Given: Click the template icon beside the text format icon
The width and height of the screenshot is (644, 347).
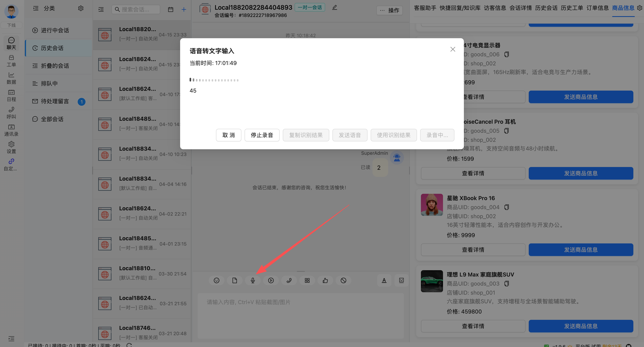Looking at the screenshot, I should point(401,280).
